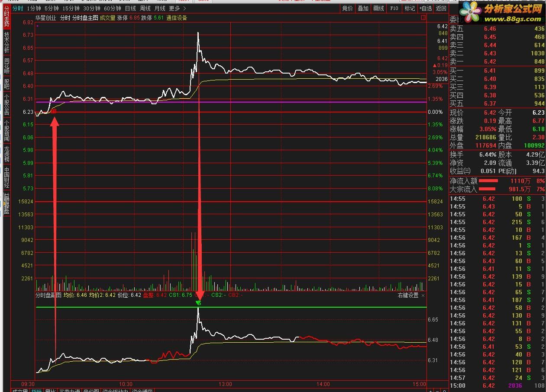Open the 日线 daily chart tab
The height and width of the screenshot is (392, 546).
click(x=130, y=8)
